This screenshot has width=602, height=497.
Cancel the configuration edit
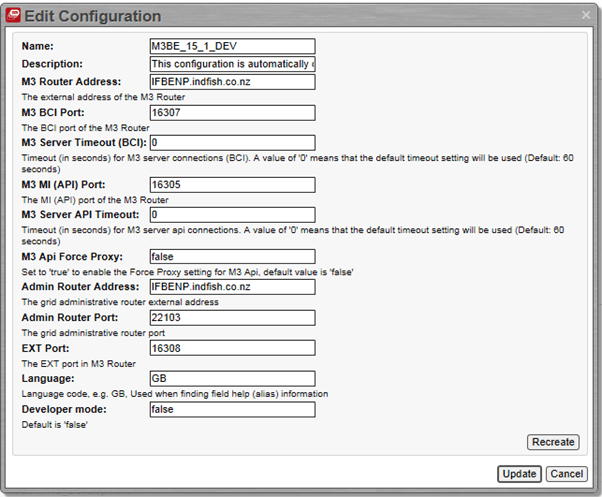point(567,474)
